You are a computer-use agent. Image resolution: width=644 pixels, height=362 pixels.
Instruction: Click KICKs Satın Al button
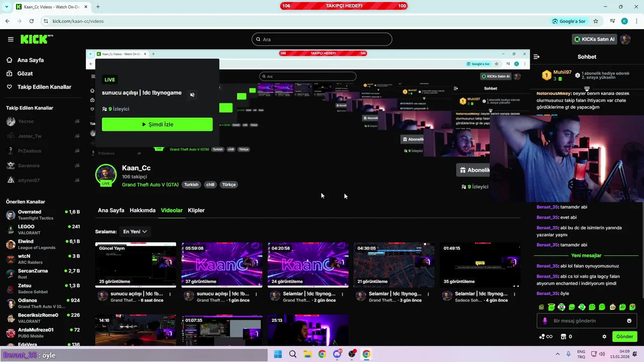point(594,39)
